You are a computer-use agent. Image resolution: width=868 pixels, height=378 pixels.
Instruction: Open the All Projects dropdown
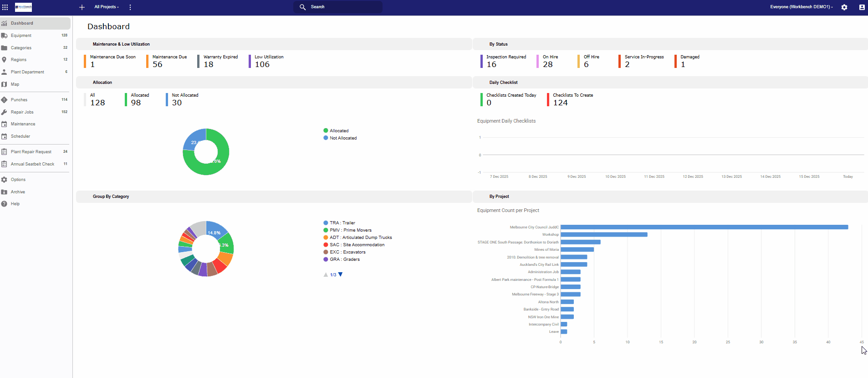coord(107,7)
